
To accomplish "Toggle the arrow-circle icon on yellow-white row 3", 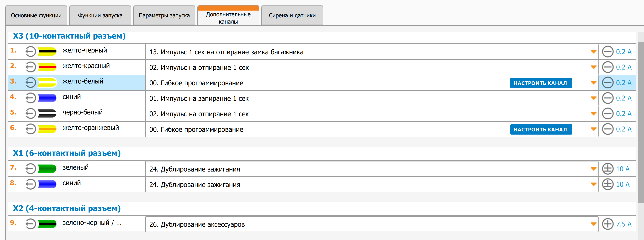I will (30, 83).
